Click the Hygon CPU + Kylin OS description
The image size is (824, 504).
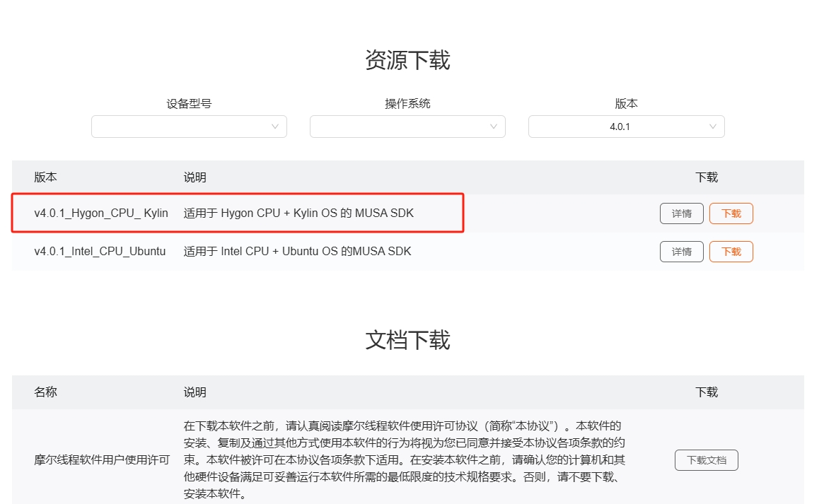pos(298,213)
